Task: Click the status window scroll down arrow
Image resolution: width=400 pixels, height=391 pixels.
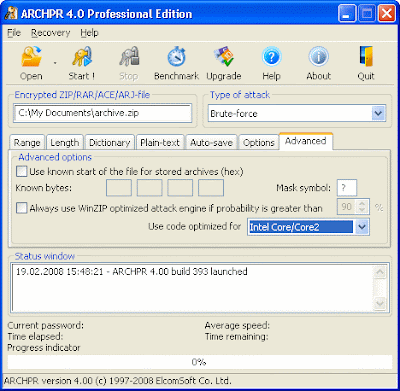Action: tap(380, 304)
